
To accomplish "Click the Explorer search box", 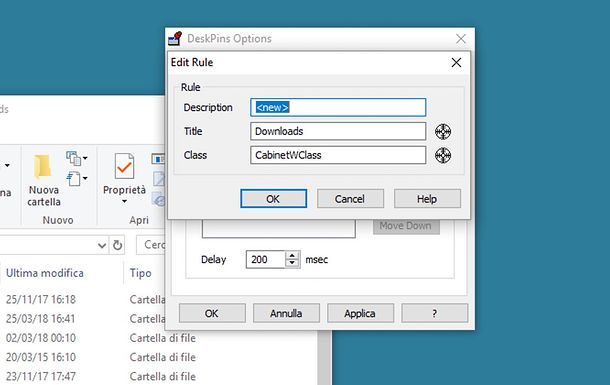I will [x=151, y=245].
